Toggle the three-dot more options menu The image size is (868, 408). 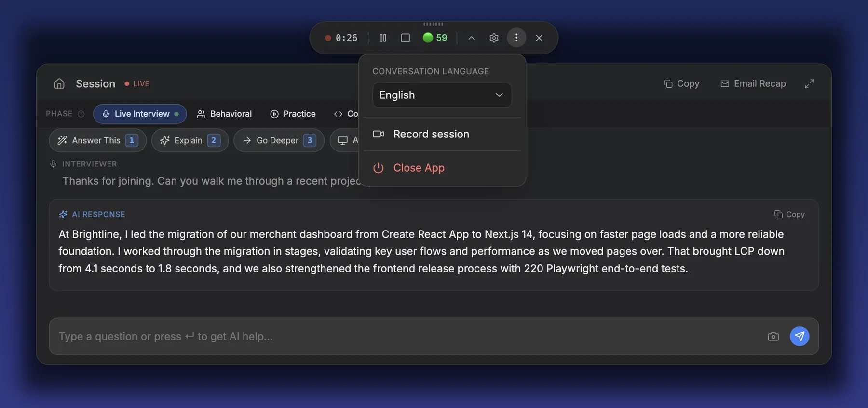pos(516,38)
